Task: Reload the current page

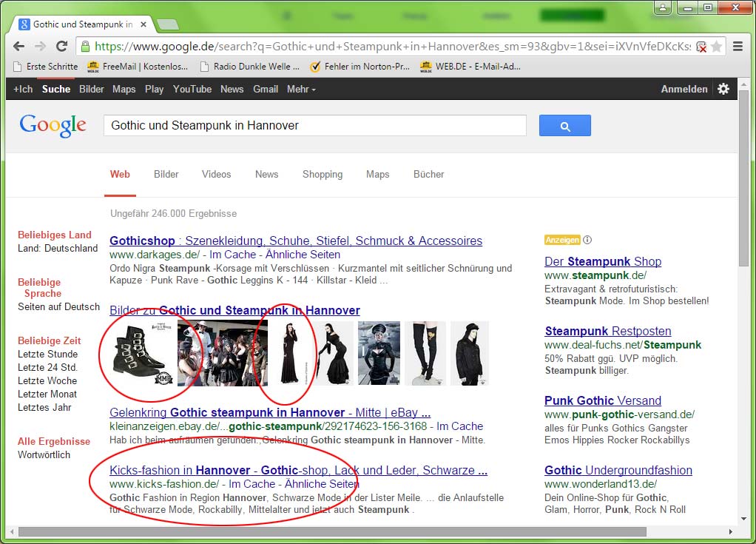Action: (x=61, y=47)
